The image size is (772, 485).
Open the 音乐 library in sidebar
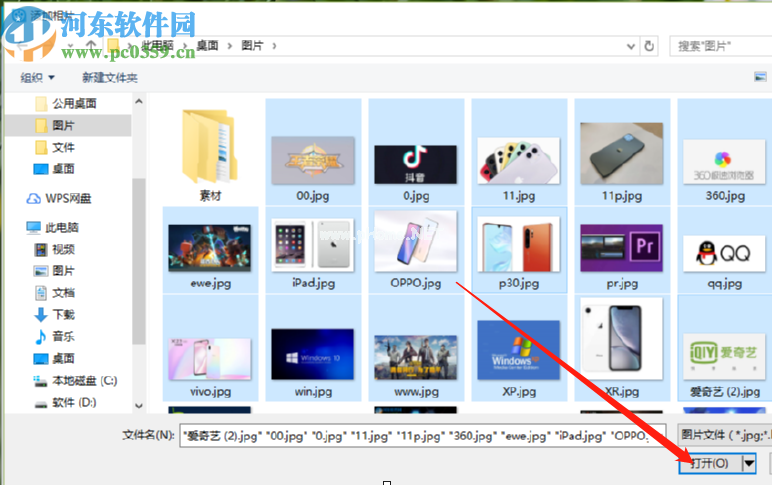pos(62,336)
